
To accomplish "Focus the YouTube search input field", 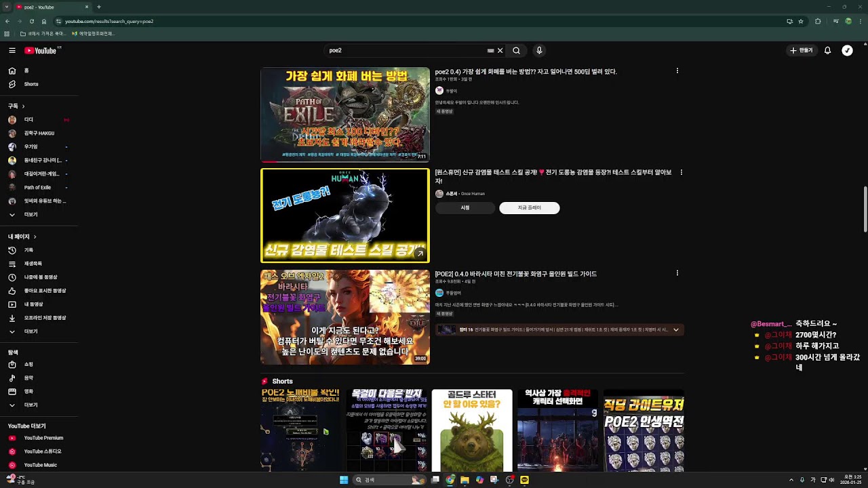I will pos(406,50).
